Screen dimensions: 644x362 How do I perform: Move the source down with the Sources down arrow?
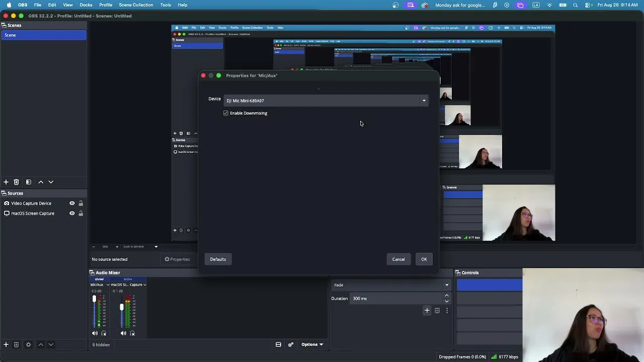pos(51,344)
